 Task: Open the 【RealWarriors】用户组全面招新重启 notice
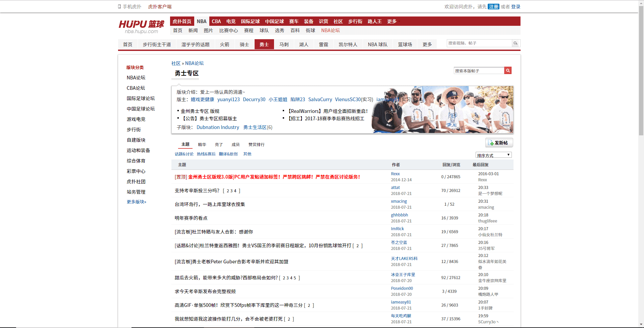pos(328,111)
